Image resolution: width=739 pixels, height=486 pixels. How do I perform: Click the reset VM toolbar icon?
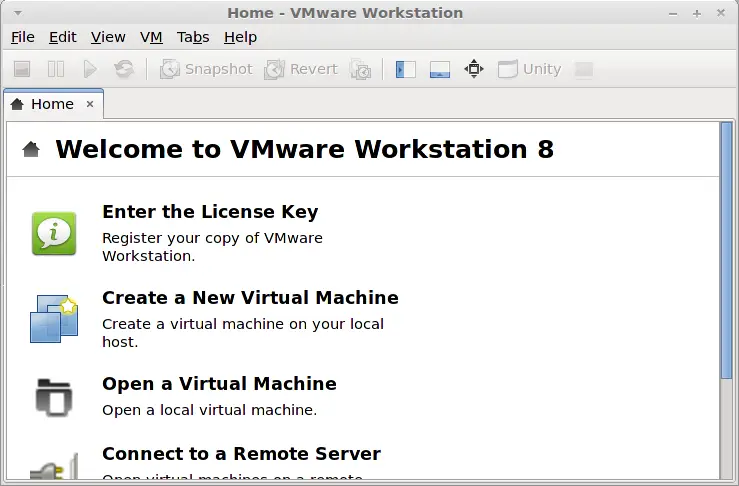pos(124,69)
